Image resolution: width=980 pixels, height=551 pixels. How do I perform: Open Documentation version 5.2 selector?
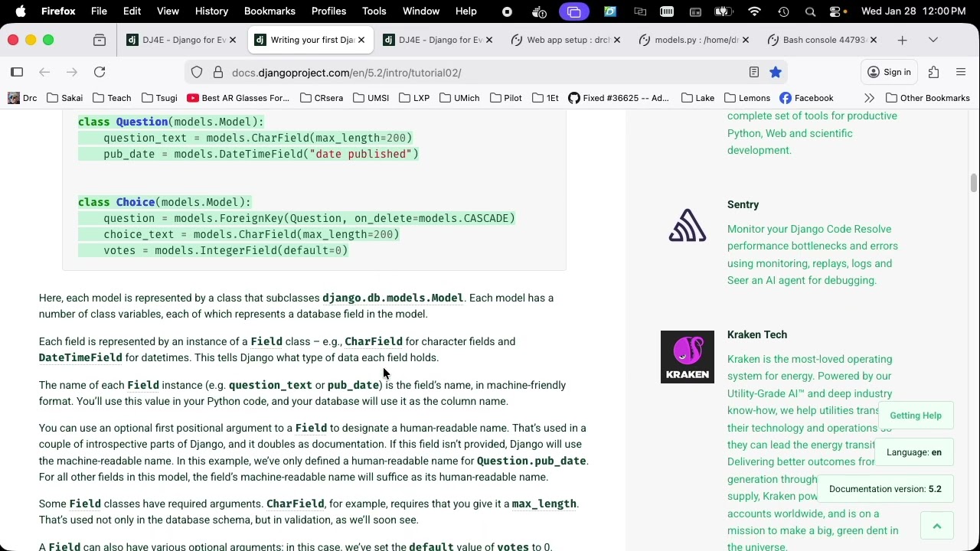885,489
